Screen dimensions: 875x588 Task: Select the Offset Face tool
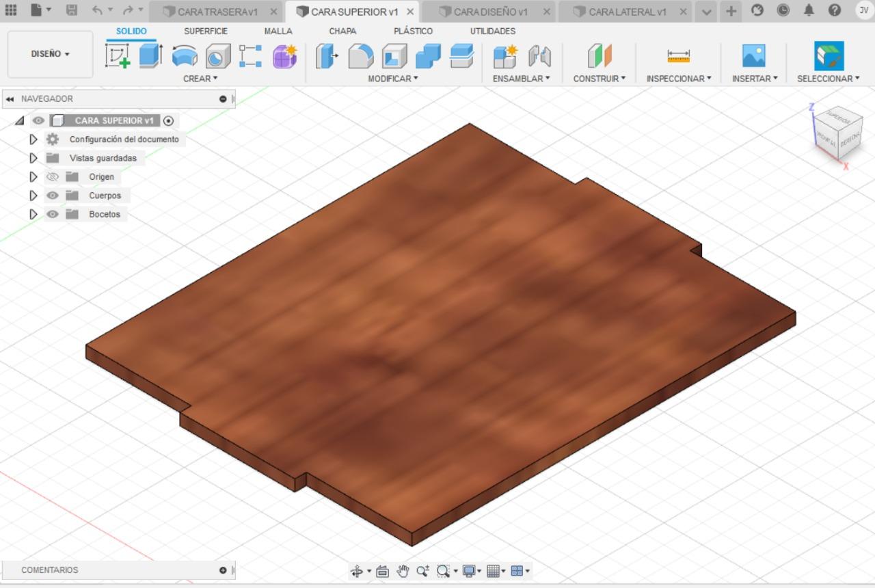(461, 56)
